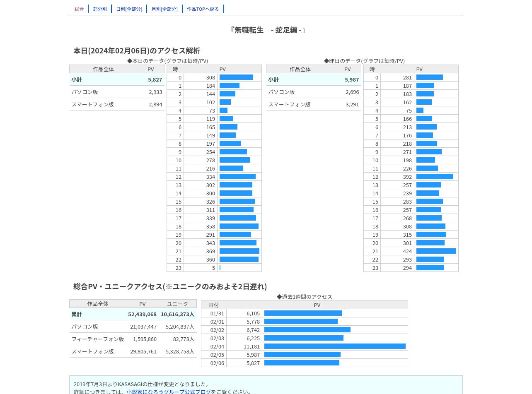Click today's hour 18 PV value 358
Screen dimensions: 532x394
point(210,226)
